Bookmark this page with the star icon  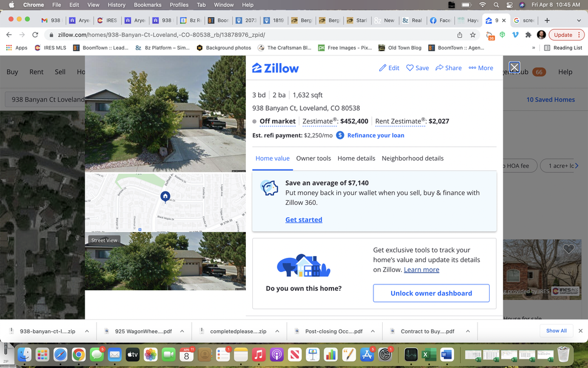pyautogui.click(x=473, y=35)
